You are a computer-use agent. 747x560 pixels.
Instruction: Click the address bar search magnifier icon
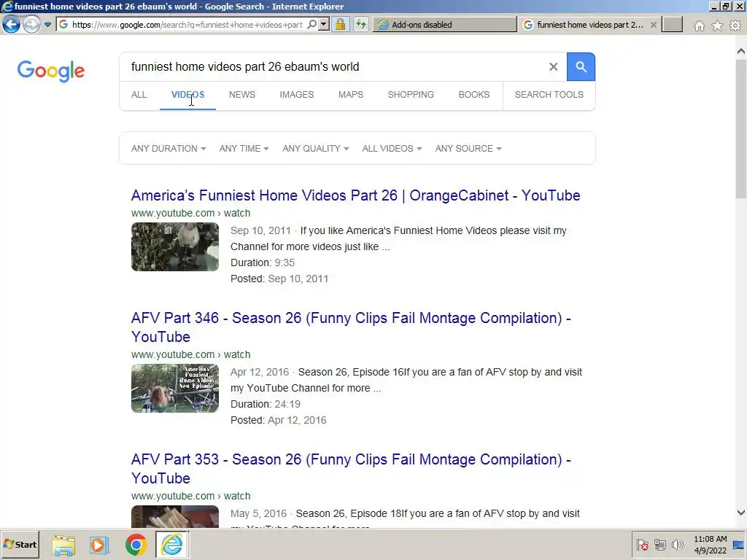tap(312, 24)
